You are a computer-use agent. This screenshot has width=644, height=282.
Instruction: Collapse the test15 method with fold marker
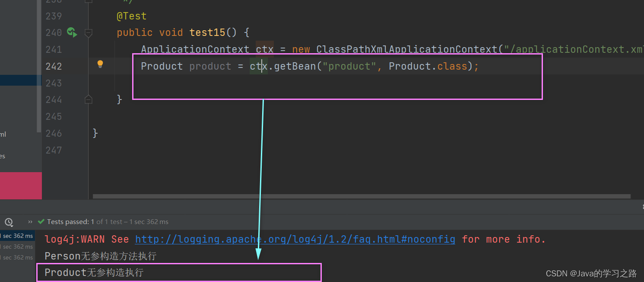click(89, 33)
